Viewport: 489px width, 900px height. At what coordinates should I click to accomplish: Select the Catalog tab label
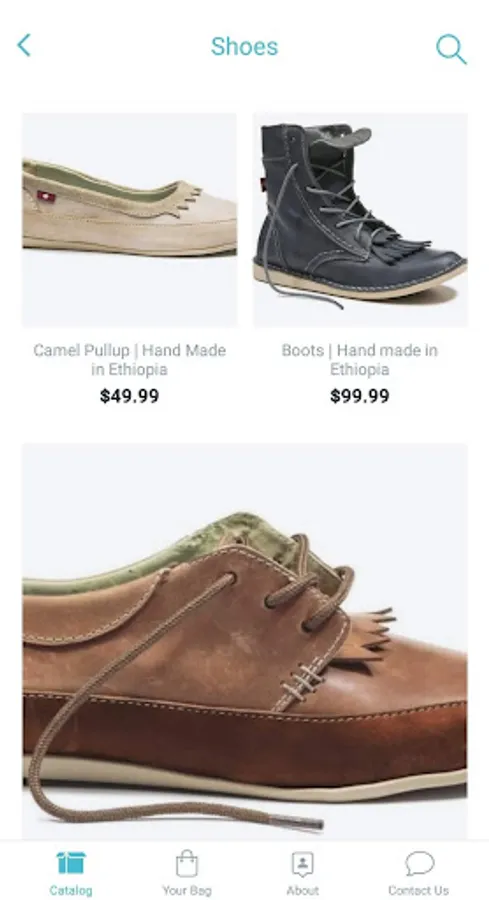coord(71,890)
